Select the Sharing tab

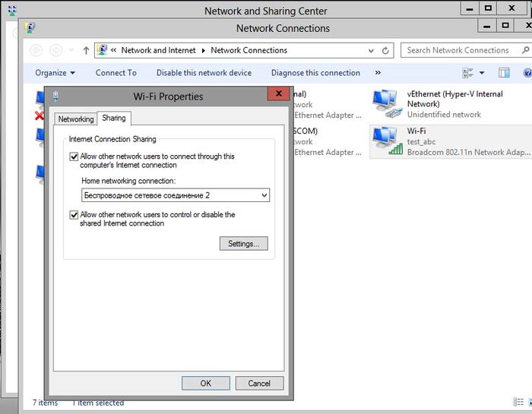pos(114,119)
